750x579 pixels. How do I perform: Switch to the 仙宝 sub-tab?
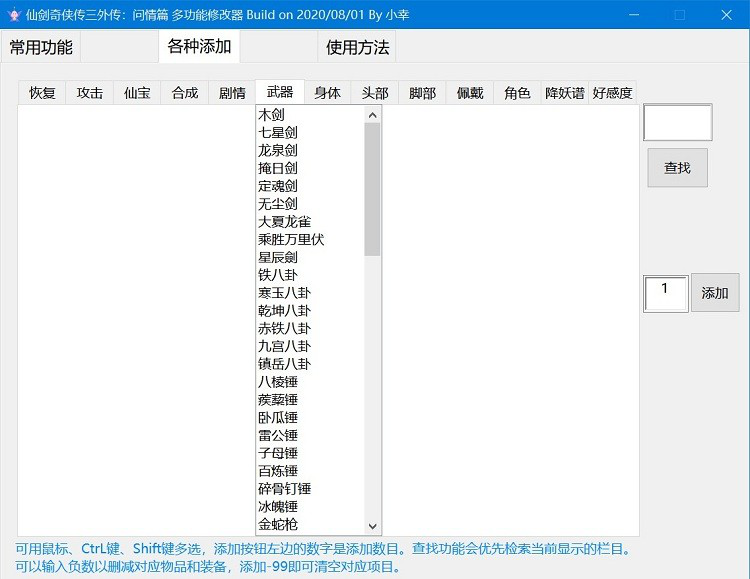pos(137,93)
